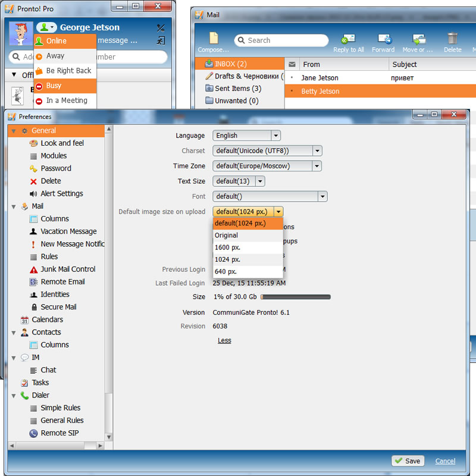Open presence status dropdown button
476x476 pixels.
point(46,27)
